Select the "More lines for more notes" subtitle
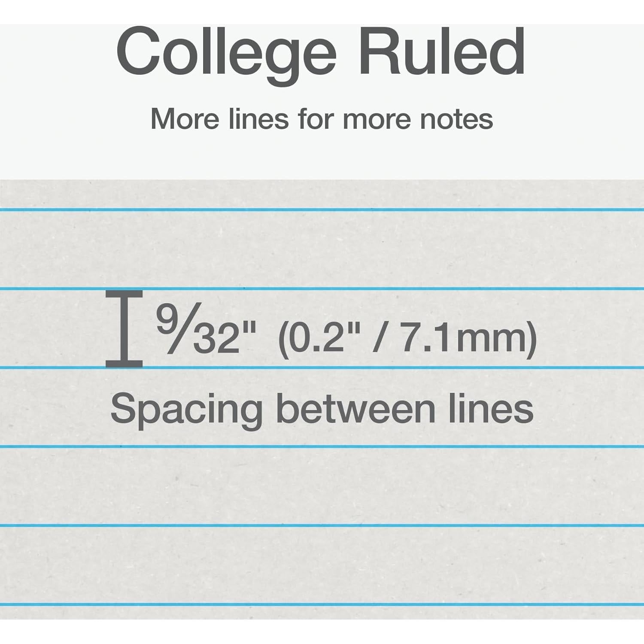 [x=322, y=119]
